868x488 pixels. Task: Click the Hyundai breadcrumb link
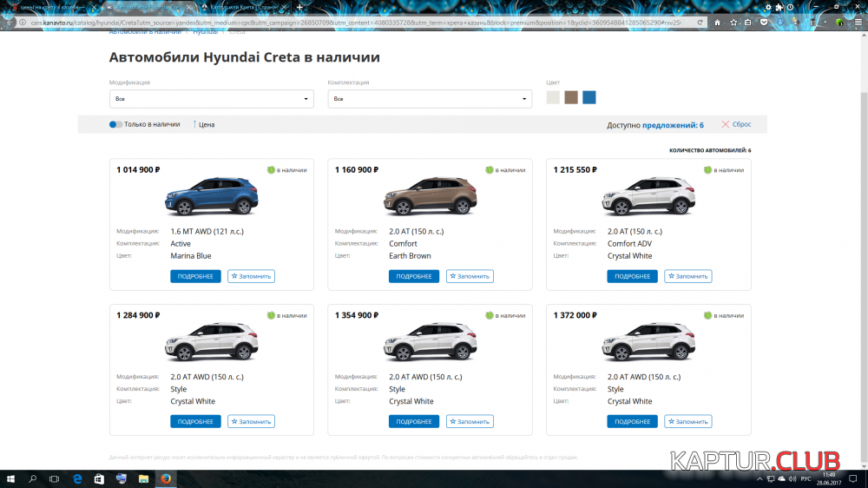pos(206,32)
